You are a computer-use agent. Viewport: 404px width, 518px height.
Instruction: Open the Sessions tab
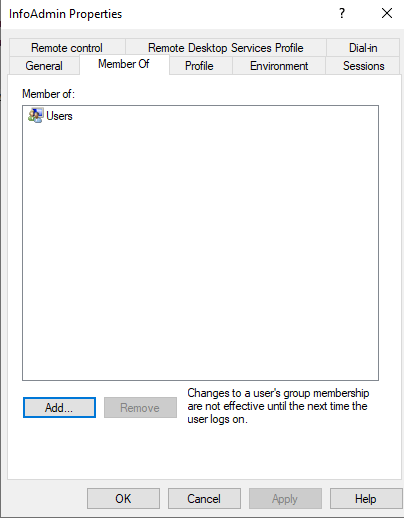(363, 66)
